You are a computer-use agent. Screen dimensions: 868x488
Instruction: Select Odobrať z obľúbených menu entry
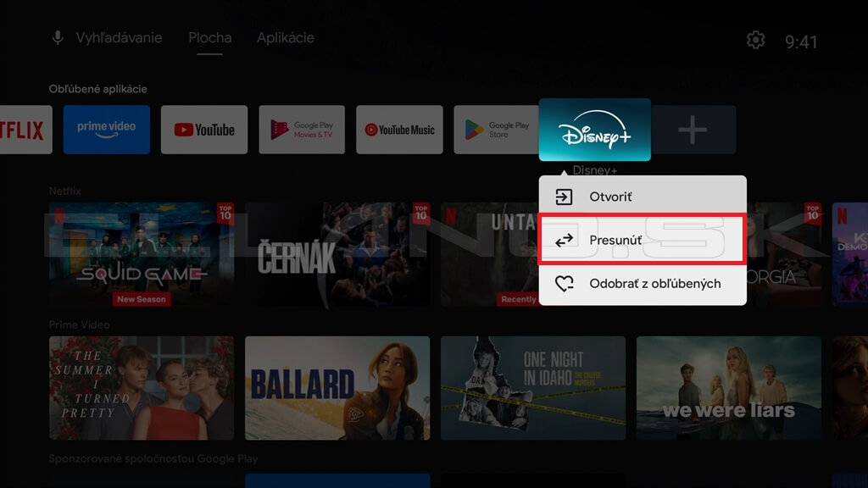point(643,284)
